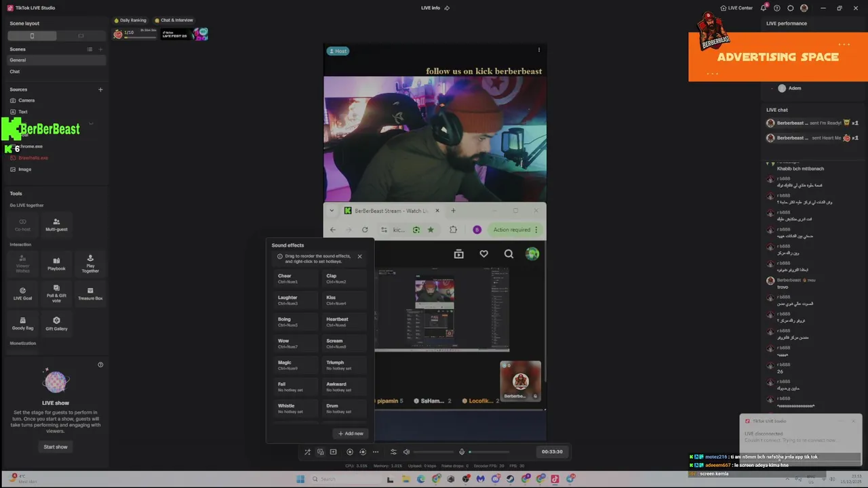This screenshot has width=868, height=488.
Task: Select the landscape scene layout button
Action: point(81,36)
